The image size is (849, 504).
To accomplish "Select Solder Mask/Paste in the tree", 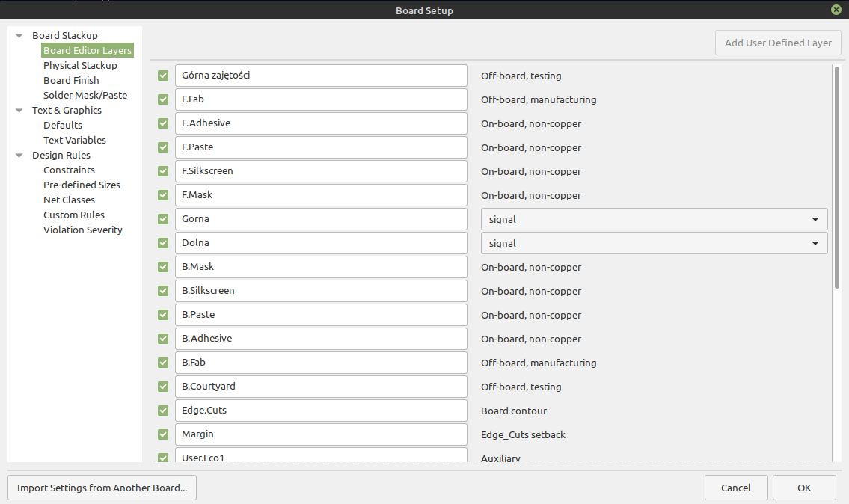I will click(x=85, y=95).
